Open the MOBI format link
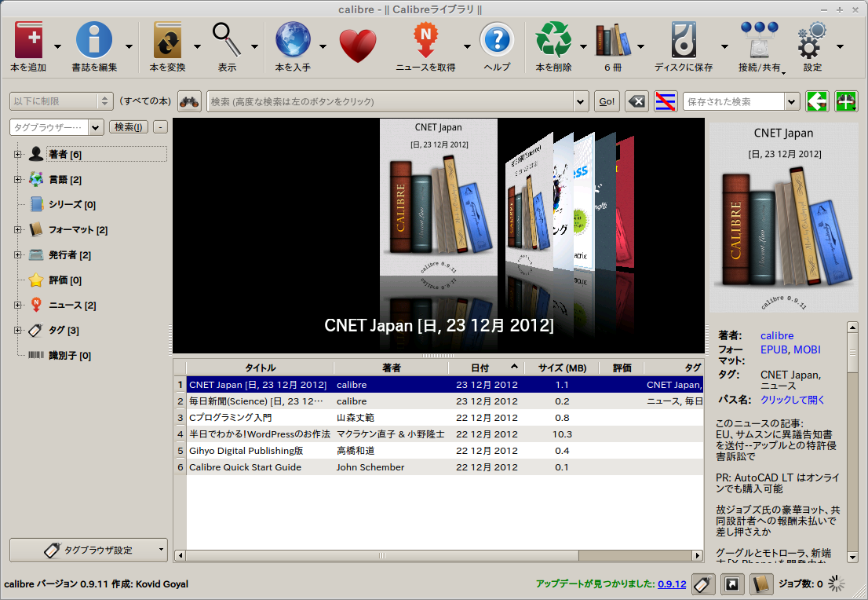The width and height of the screenshot is (868, 600). (807, 349)
